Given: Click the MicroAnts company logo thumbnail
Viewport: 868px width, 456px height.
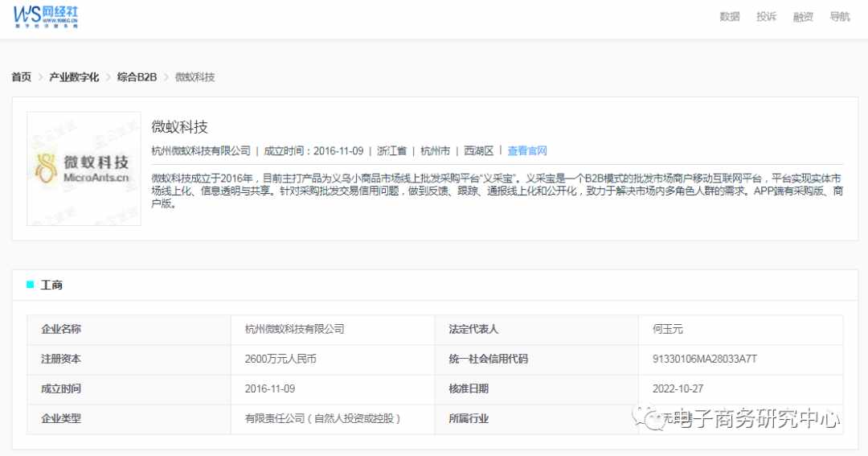Looking at the screenshot, I should pos(84,169).
